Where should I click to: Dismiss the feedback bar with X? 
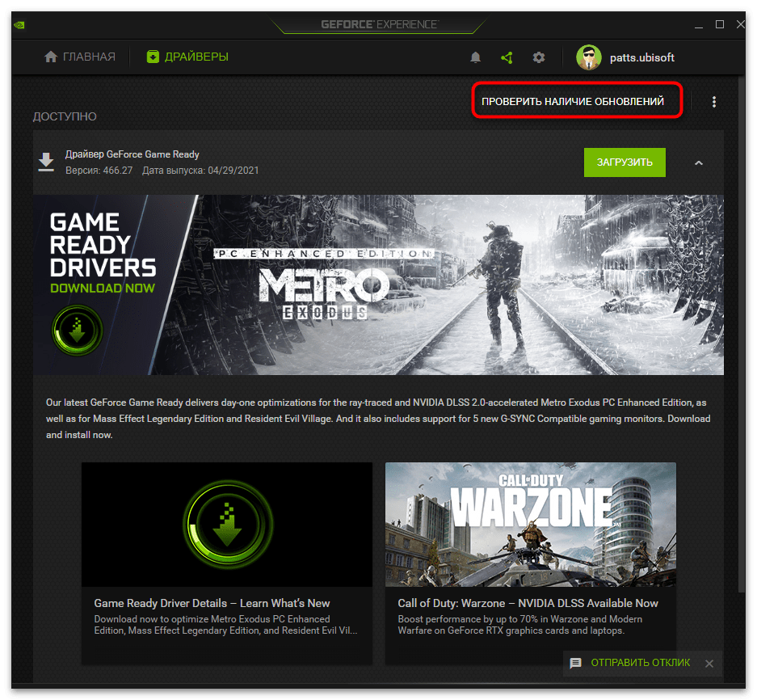click(709, 663)
